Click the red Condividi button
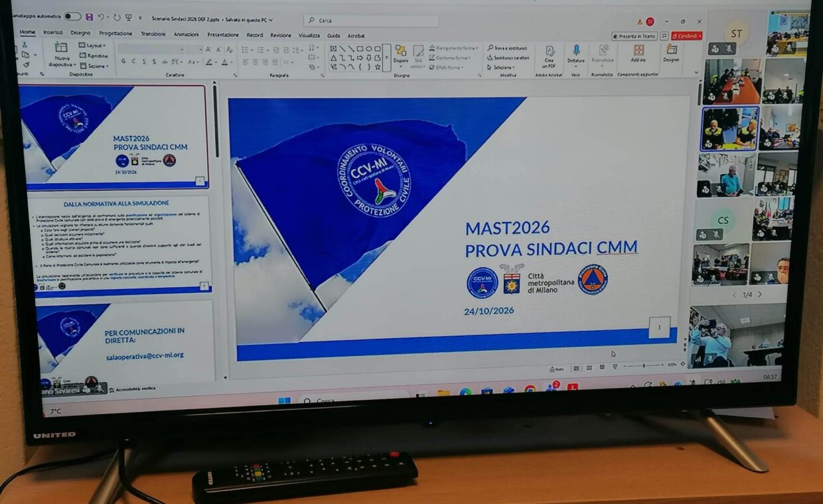 point(686,36)
